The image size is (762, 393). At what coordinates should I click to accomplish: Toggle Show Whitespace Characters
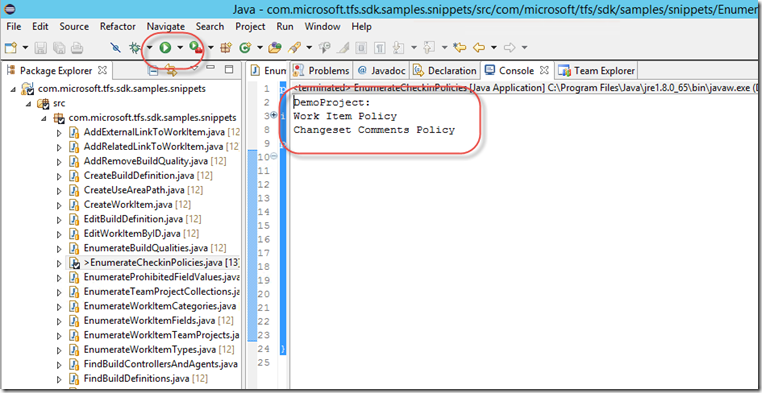coord(379,48)
